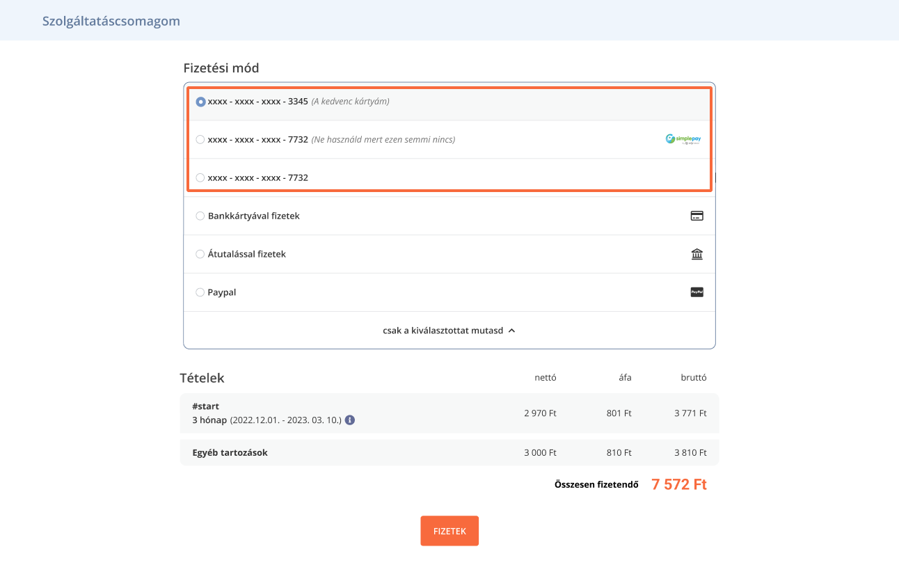Select card 7732 with the 'Ne használd' note
The image size is (899, 588).
coord(200,140)
